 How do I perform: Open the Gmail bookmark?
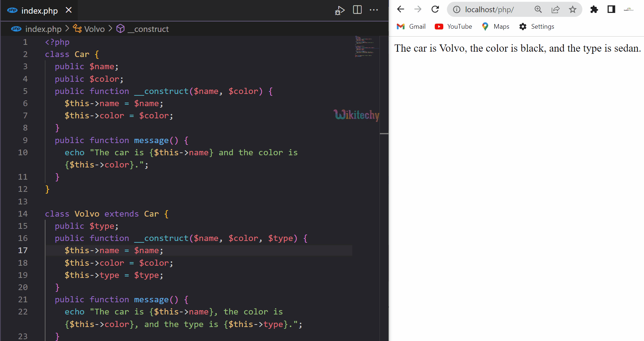click(x=411, y=27)
